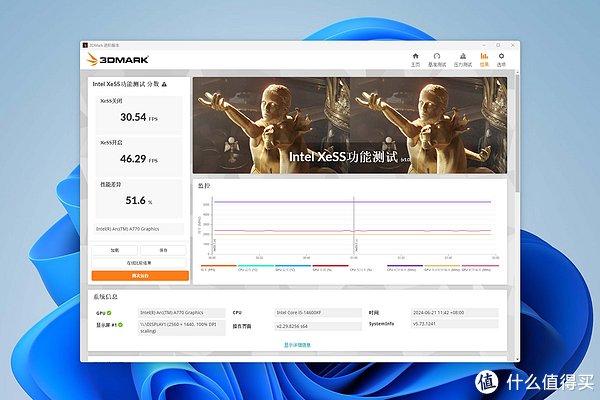Click the v2.29.8256 s64 version field
The image size is (600, 400).
click(318, 326)
